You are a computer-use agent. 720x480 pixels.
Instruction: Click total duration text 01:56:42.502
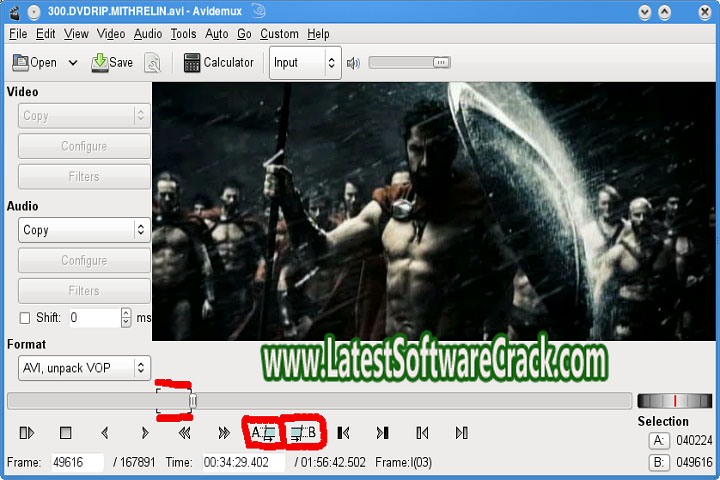tap(334, 462)
